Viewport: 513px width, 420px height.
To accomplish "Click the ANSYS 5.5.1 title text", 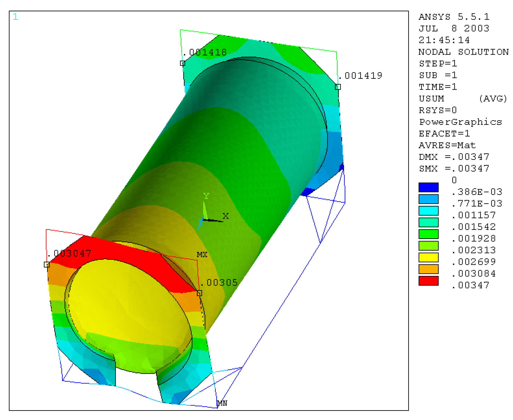I will point(454,17).
